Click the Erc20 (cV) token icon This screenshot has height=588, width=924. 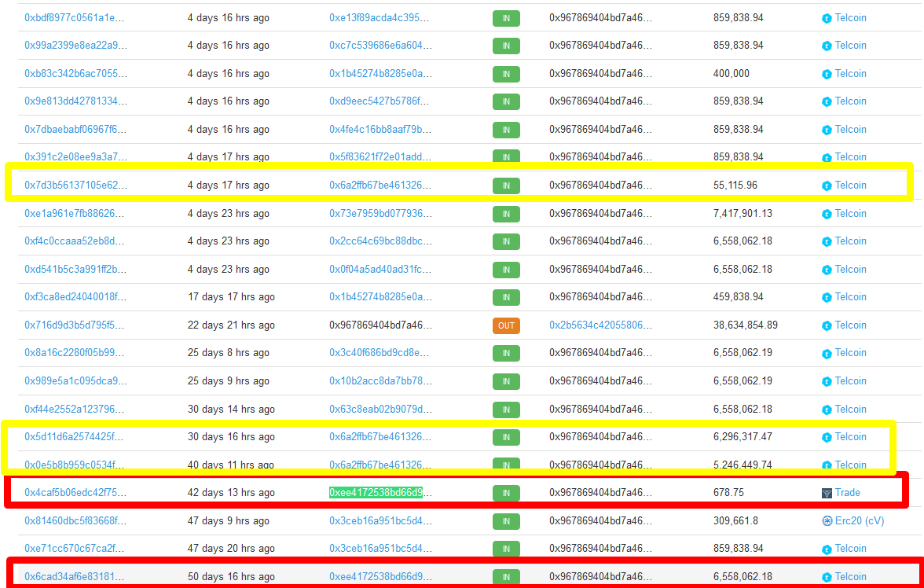[827, 521]
